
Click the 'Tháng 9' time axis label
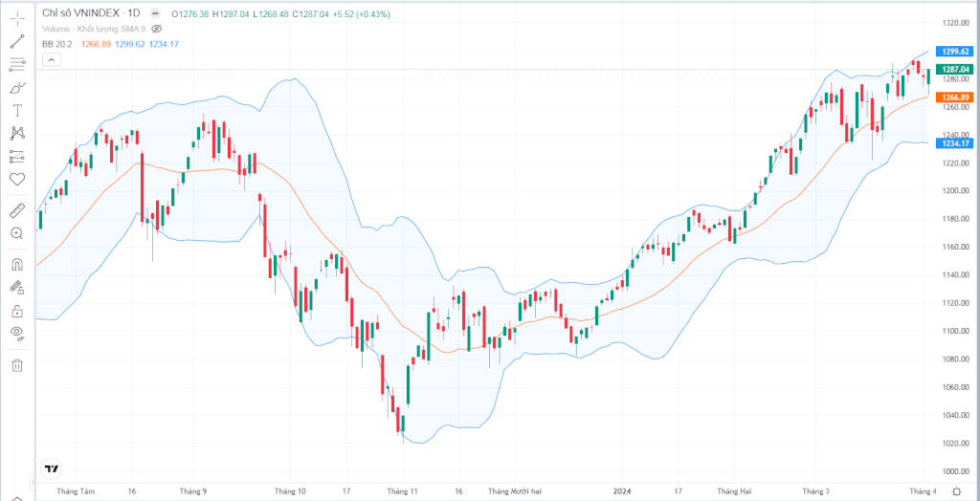pos(193,491)
